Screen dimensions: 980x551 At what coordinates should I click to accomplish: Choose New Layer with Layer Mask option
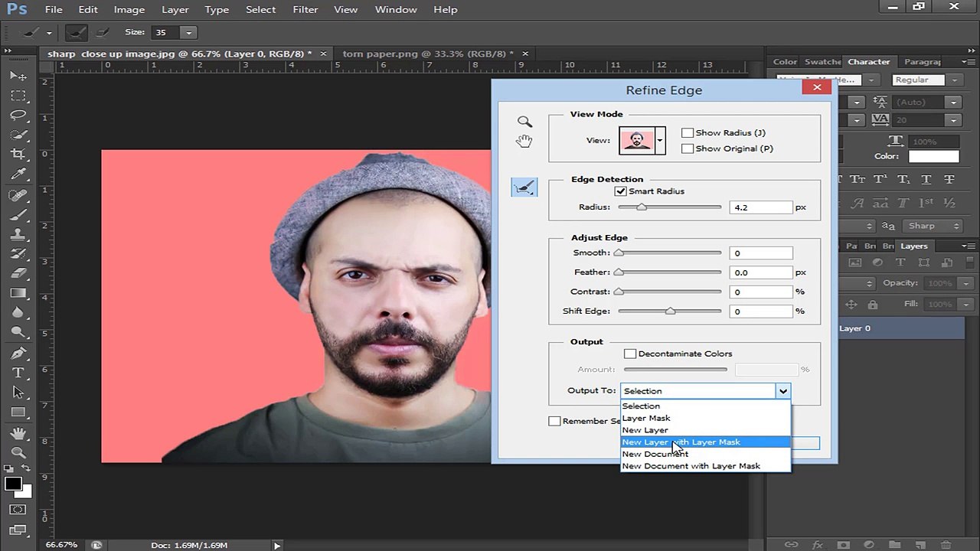click(x=705, y=442)
